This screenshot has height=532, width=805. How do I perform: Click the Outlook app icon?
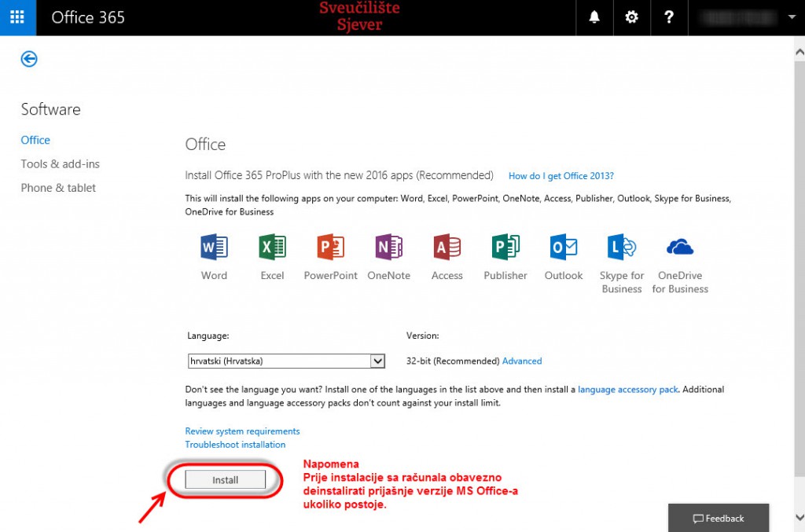pos(564,248)
